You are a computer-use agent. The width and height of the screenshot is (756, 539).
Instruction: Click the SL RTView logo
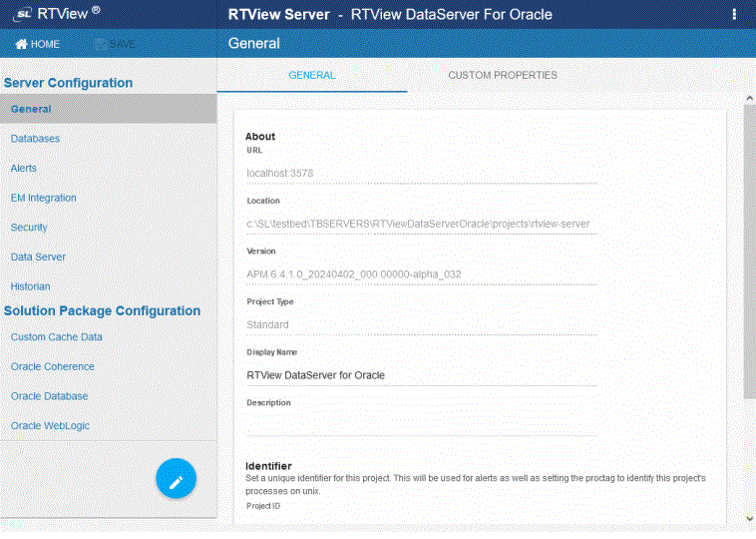(56, 14)
